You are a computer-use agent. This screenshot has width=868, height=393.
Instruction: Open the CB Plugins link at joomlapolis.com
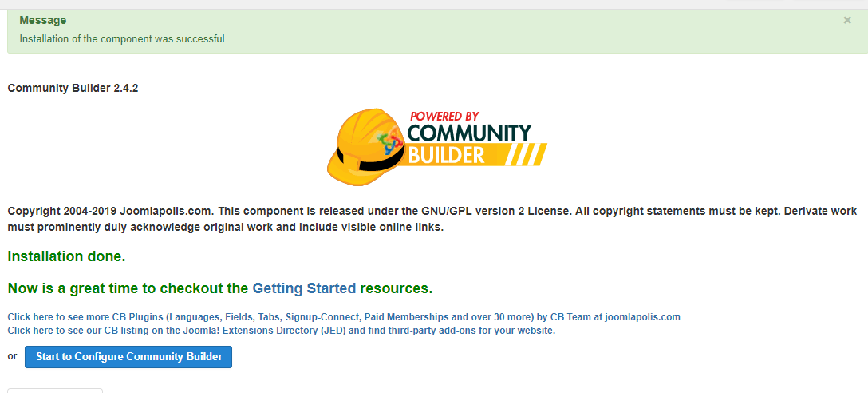tap(344, 317)
